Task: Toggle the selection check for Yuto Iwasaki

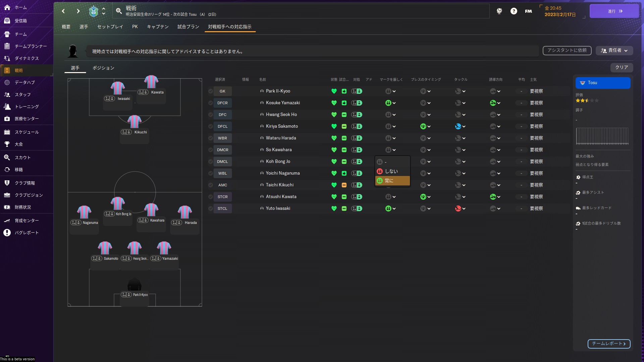Action: tap(211, 208)
